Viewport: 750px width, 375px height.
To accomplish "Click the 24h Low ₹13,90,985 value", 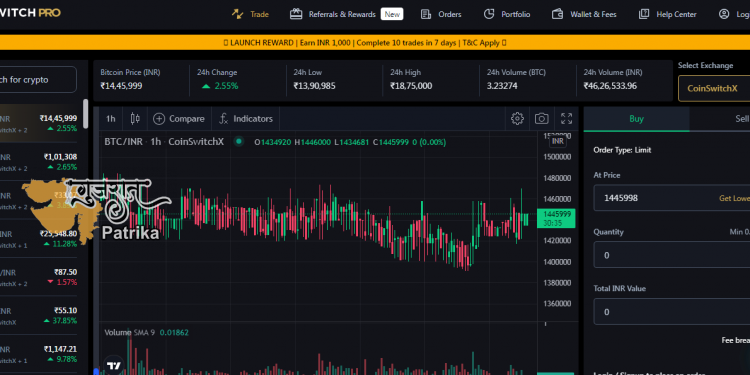I will 314,86.
